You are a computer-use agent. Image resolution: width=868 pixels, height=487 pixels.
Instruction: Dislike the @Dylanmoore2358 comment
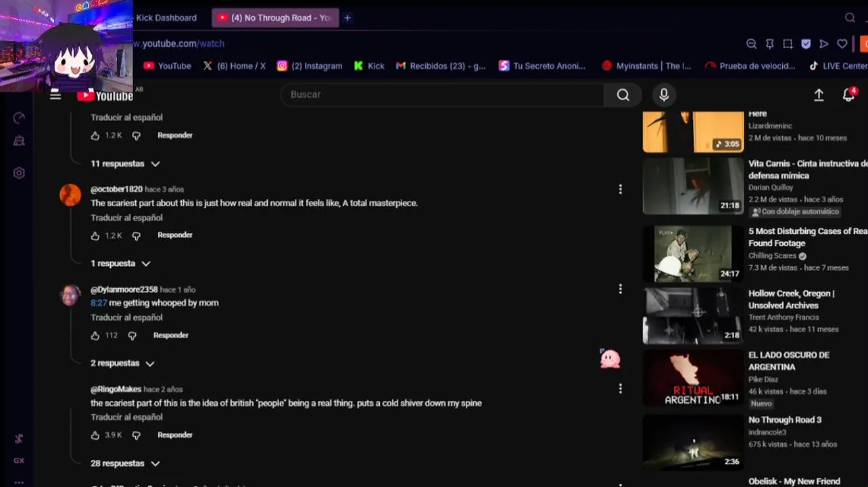(x=132, y=335)
